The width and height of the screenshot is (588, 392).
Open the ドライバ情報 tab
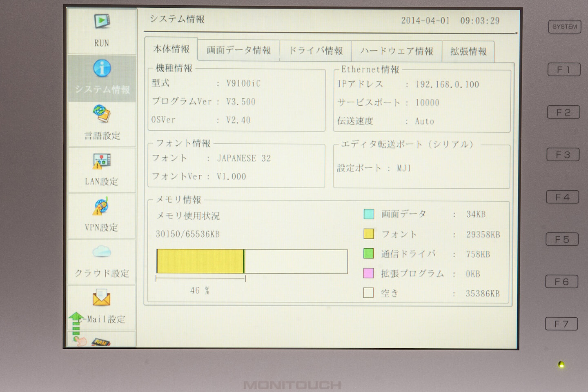pos(316,51)
